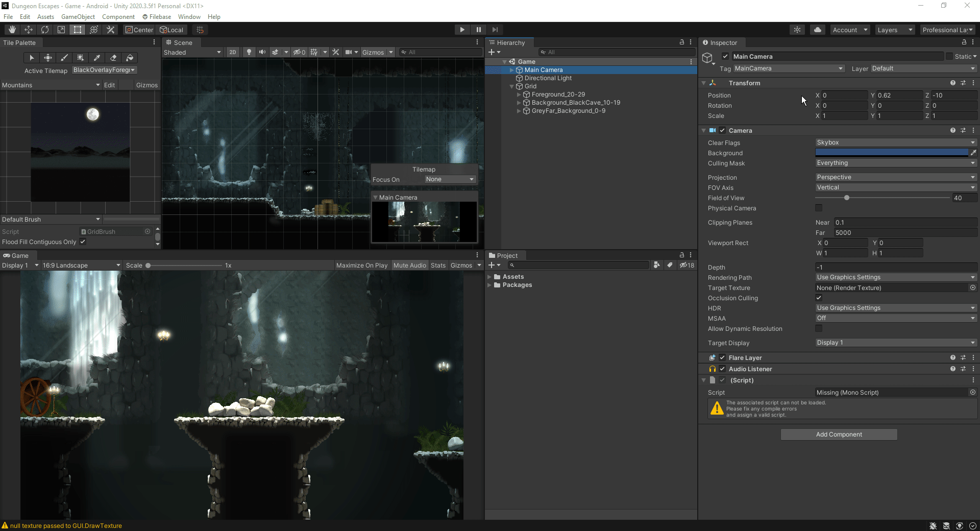Enable the Physical Camera checkbox
980x531 pixels.
click(x=819, y=208)
